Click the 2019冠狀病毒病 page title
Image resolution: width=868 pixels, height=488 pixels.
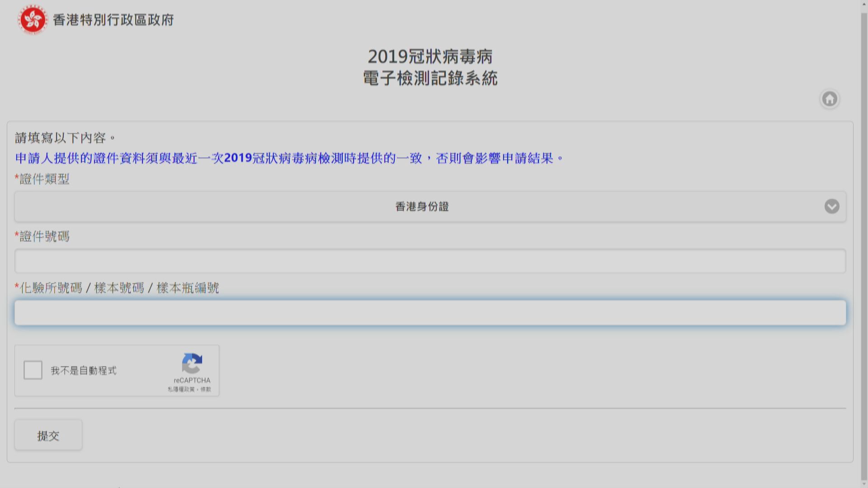(430, 57)
